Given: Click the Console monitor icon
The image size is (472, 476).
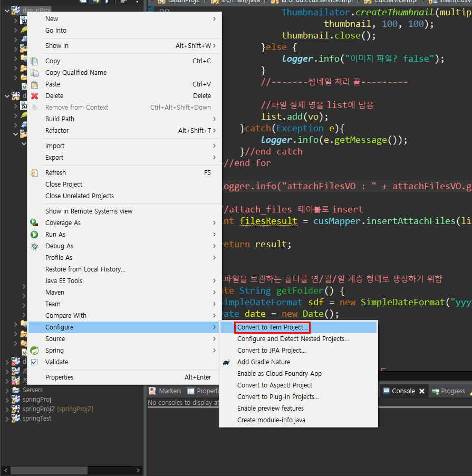Looking at the screenshot, I should (386, 391).
